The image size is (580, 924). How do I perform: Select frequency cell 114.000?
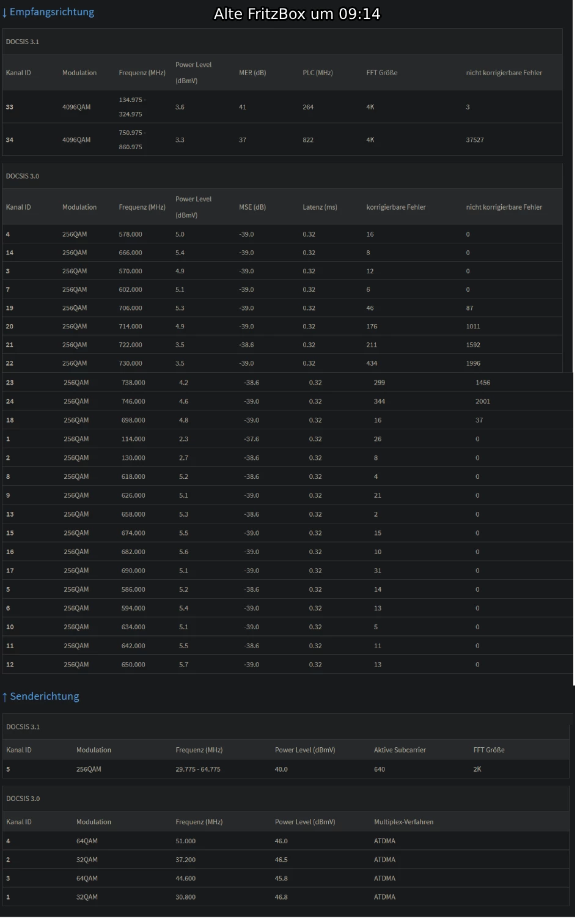133,439
